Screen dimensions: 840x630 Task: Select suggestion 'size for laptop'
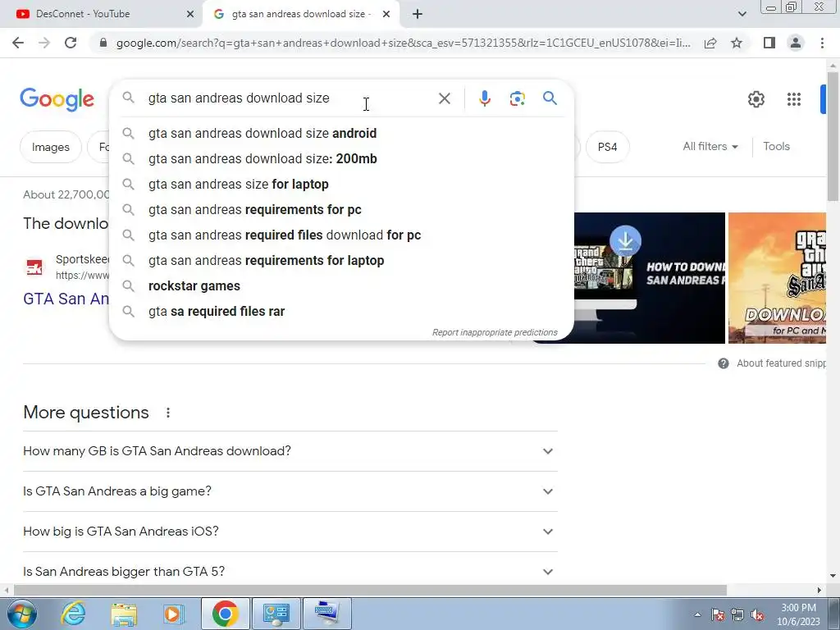(341, 185)
